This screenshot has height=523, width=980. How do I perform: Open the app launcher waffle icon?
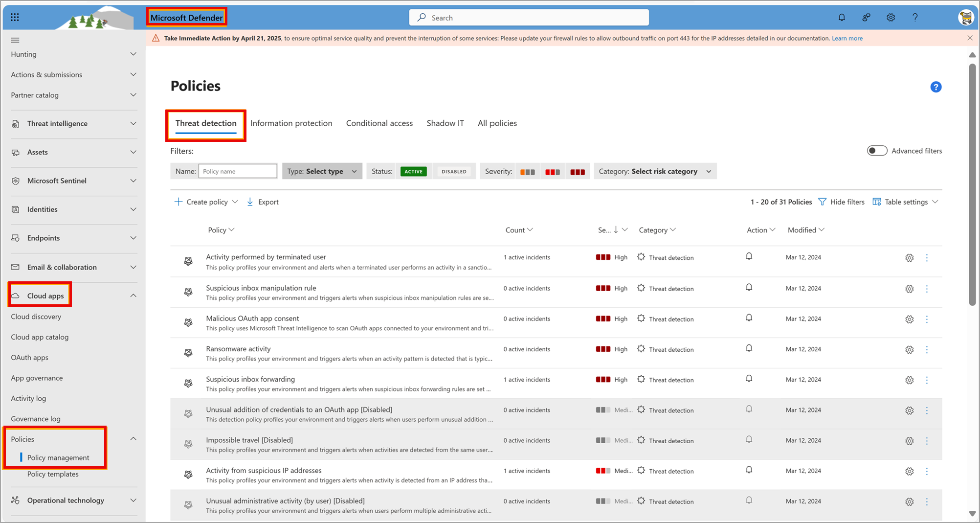(15, 18)
